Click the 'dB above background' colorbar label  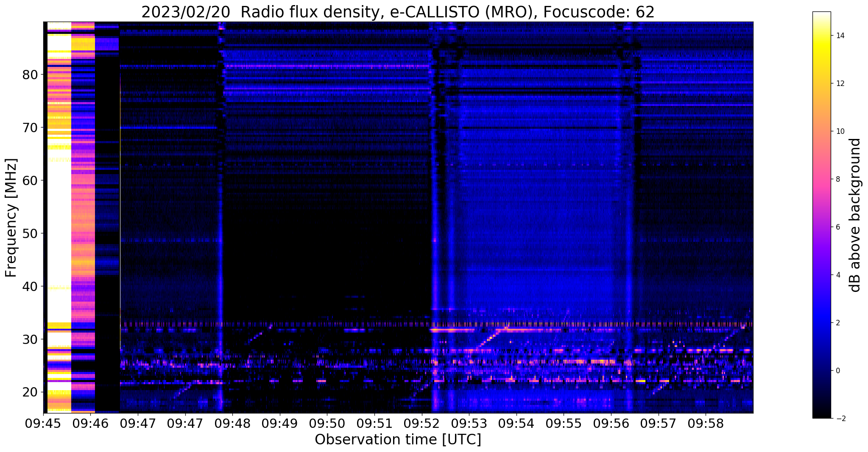click(x=855, y=215)
